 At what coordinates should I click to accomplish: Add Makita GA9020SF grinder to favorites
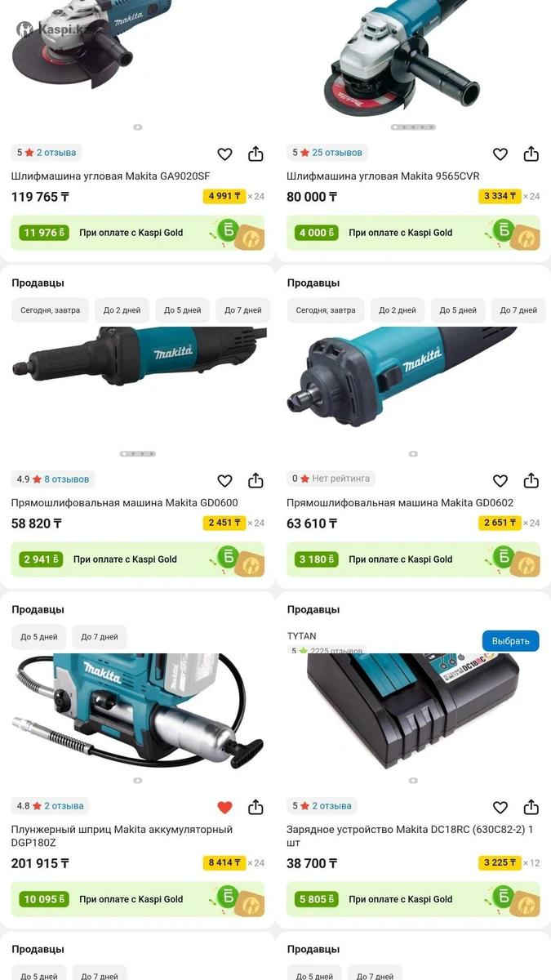[224, 154]
